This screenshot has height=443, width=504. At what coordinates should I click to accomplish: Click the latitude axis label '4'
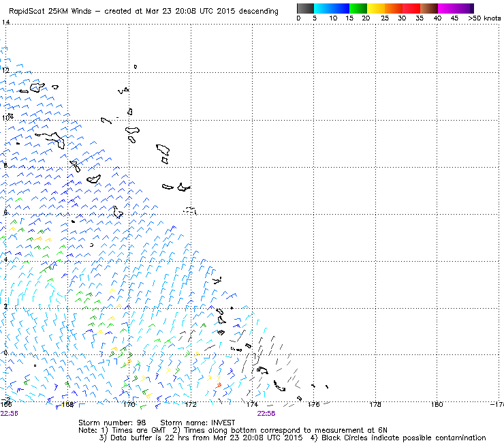click(x=5, y=259)
